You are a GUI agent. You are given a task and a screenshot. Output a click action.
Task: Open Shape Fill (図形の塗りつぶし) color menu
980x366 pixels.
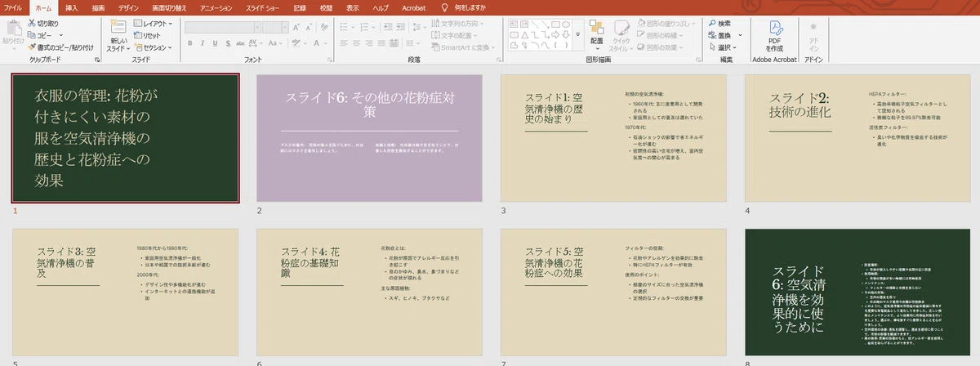667,24
